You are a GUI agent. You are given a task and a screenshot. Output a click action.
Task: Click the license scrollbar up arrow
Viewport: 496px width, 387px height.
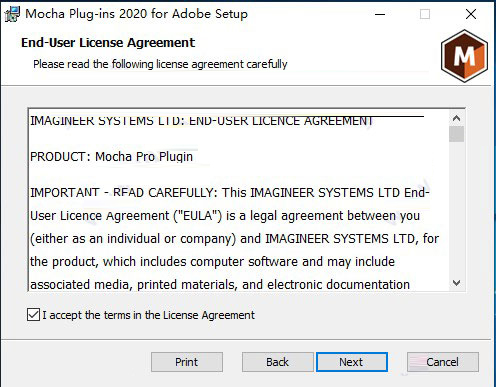pyautogui.click(x=456, y=118)
